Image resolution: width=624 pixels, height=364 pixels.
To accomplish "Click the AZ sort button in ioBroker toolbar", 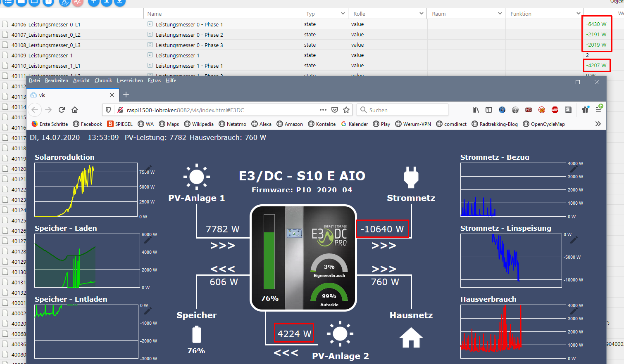I will (77, 2).
